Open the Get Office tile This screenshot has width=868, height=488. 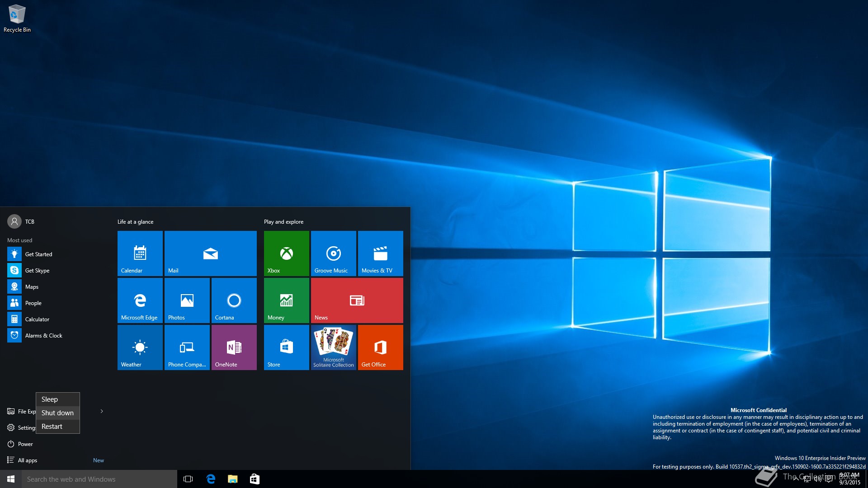click(381, 347)
